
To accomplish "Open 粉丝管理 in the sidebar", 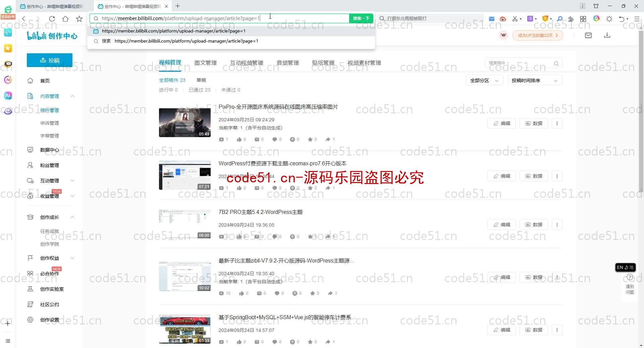I will point(49,165).
